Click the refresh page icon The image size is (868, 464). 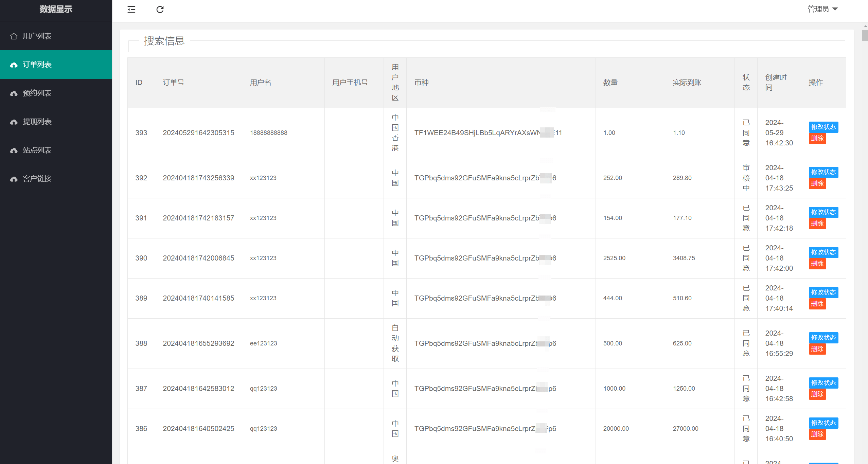pyautogui.click(x=160, y=10)
